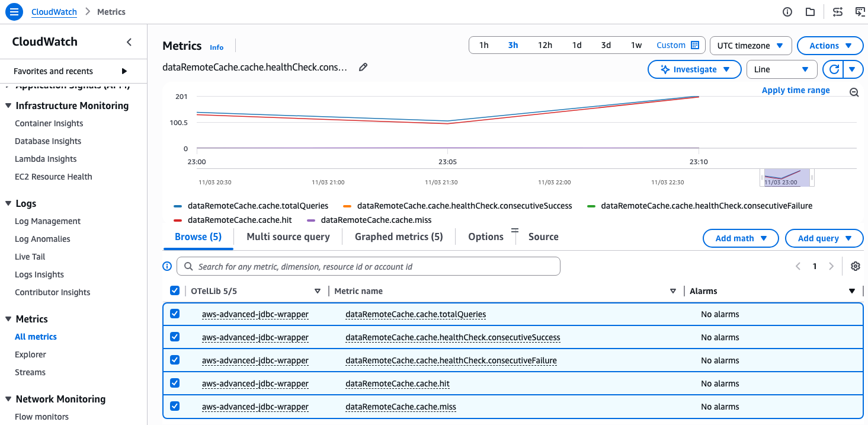The width and height of the screenshot is (868, 425).
Task: Open the hamburger navigation menu
Action: click(x=15, y=12)
